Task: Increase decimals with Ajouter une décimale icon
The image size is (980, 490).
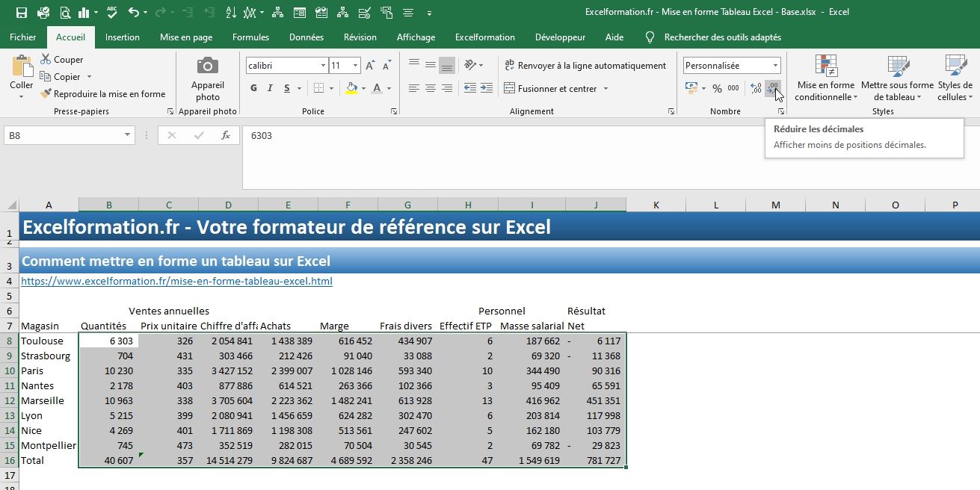Action: pos(756,88)
